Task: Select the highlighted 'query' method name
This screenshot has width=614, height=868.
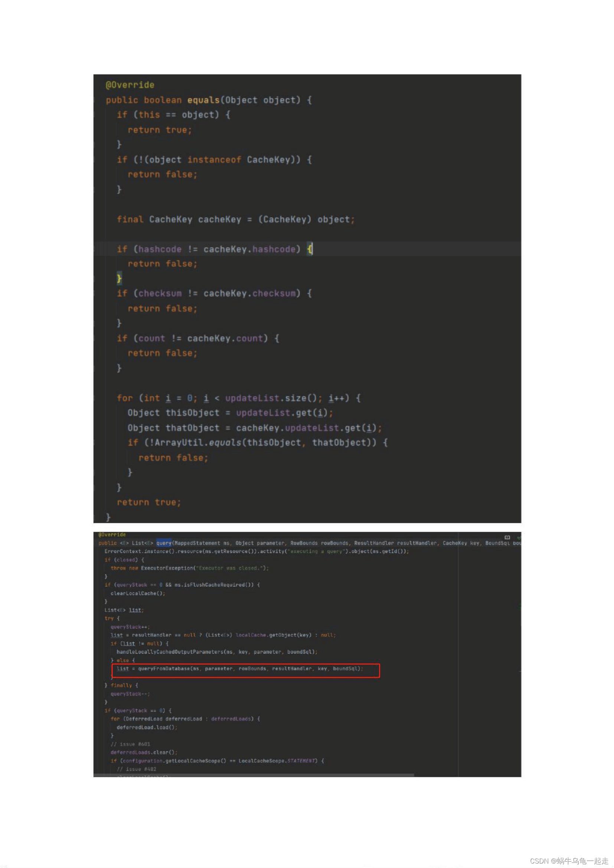Action: pos(164,543)
